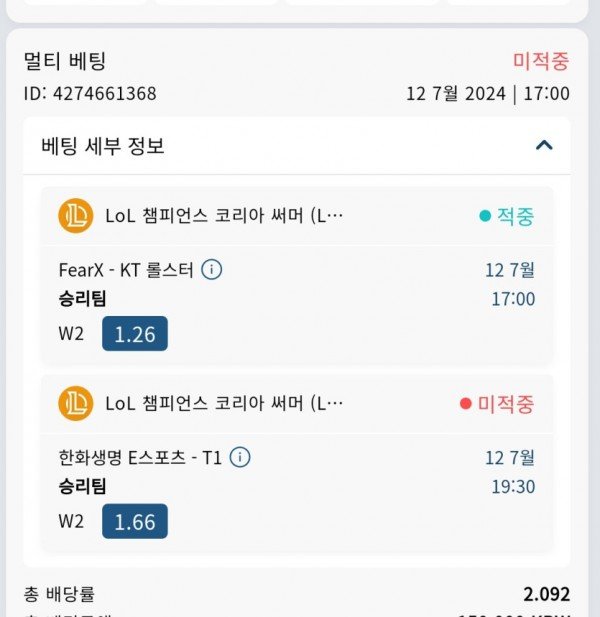This screenshot has height=617, width=600.
Task: Open info icon next to FearX - KT 롤스터
Action: click(x=212, y=270)
